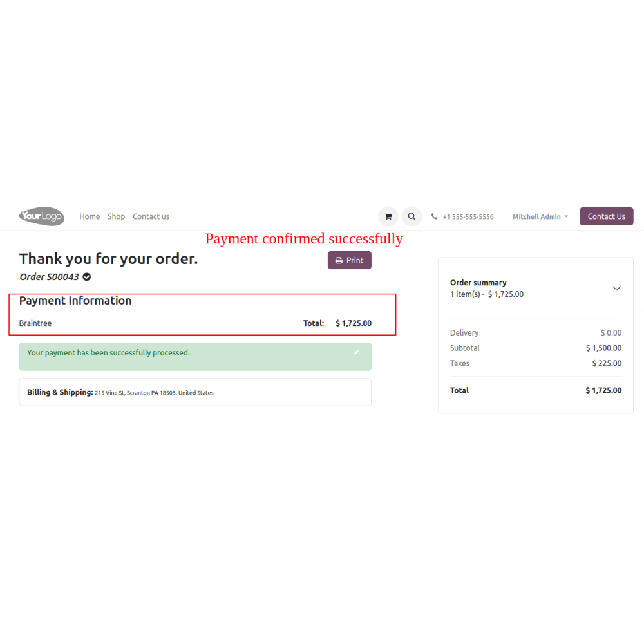Click the phone handset icon
Viewport: 644px width, 644px height.
coord(435,217)
